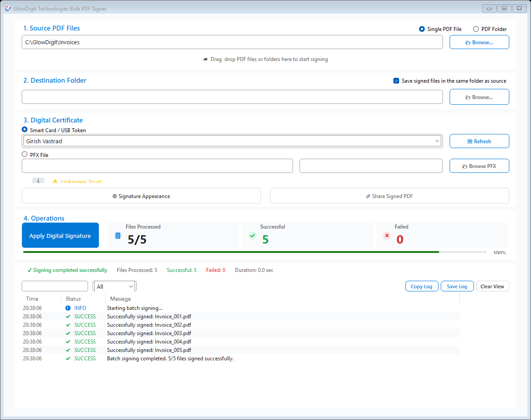Click the blue INFO icon in first log row

pos(68,308)
